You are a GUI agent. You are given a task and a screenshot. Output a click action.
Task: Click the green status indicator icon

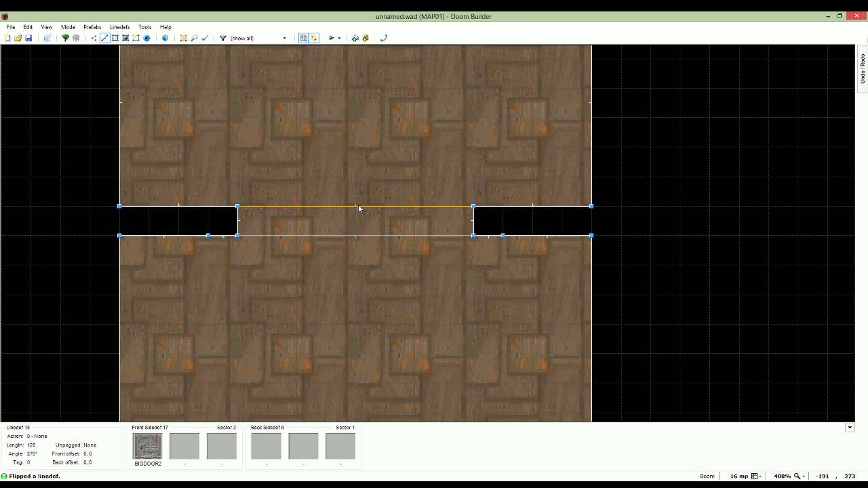[x=4, y=476]
